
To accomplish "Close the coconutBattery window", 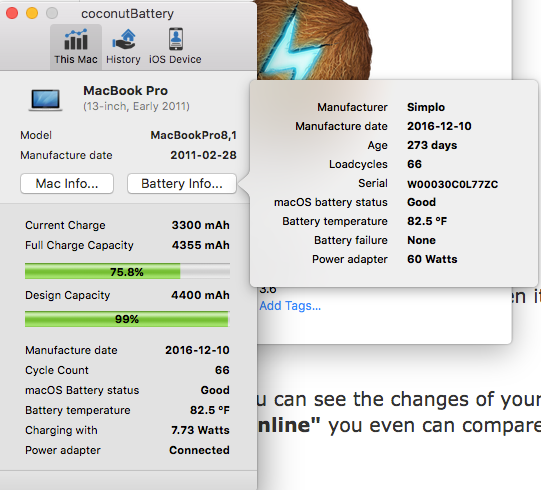I will point(12,13).
